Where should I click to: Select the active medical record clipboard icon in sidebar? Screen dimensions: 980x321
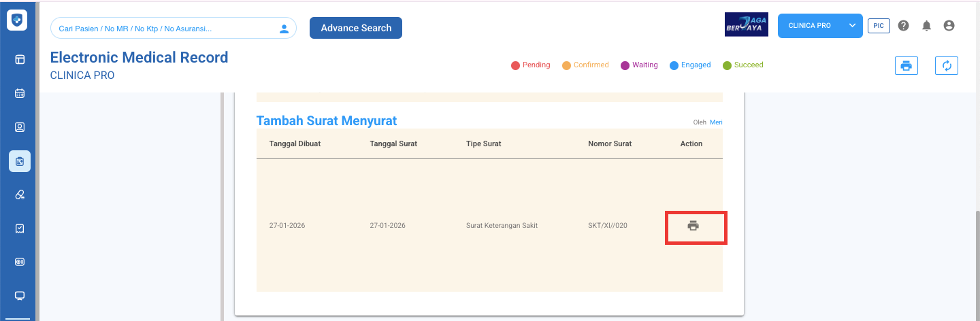click(20, 161)
